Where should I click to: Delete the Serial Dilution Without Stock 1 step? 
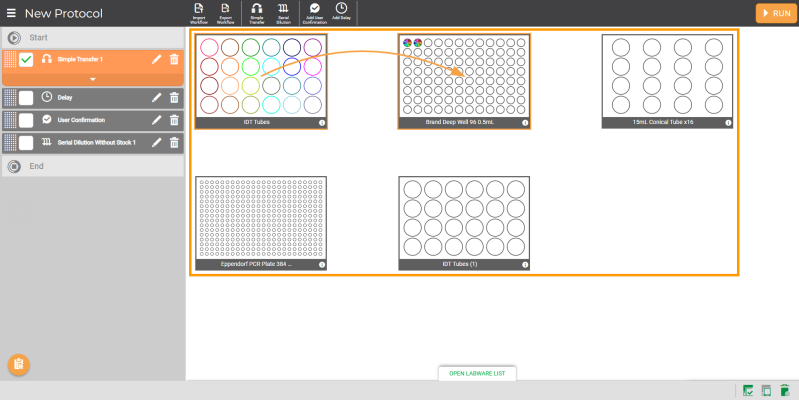pyautogui.click(x=174, y=143)
